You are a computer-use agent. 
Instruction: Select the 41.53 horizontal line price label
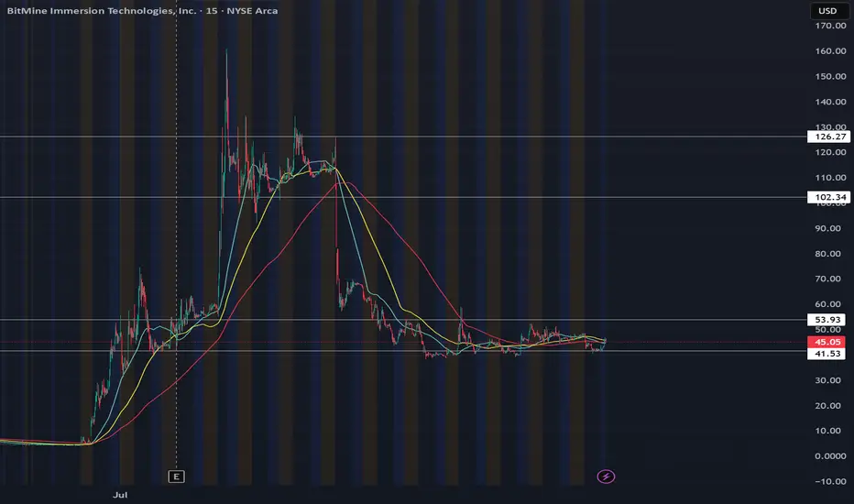827,354
